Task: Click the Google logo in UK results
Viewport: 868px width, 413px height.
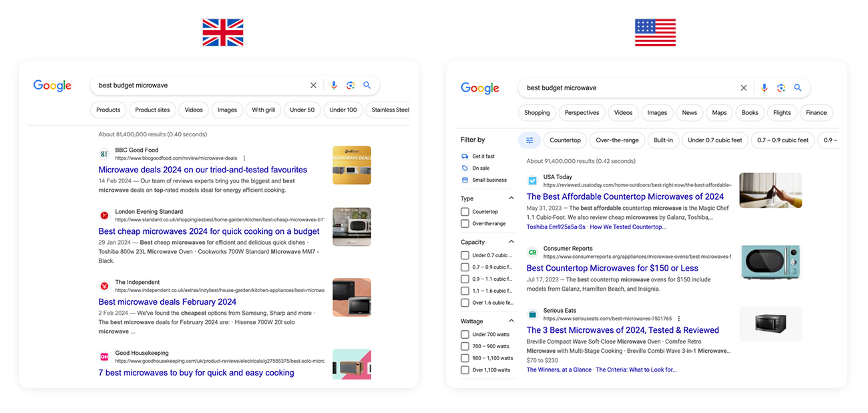Action: [x=52, y=86]
